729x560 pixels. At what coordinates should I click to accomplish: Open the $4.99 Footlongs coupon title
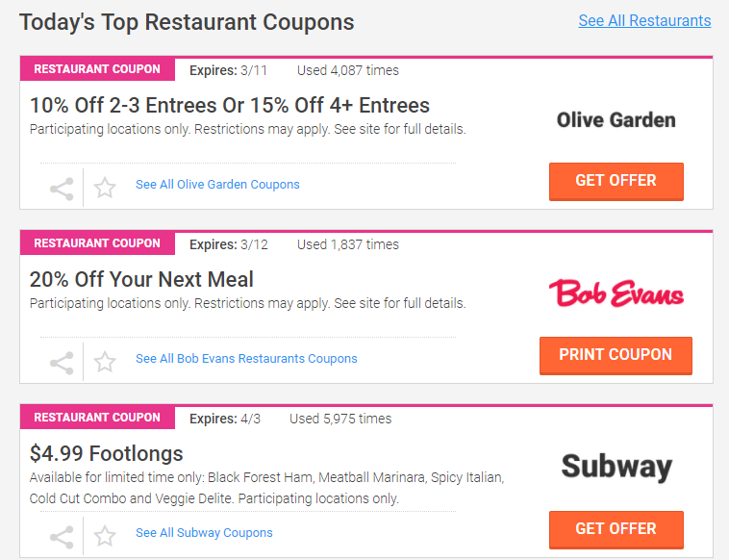point(107,453)
